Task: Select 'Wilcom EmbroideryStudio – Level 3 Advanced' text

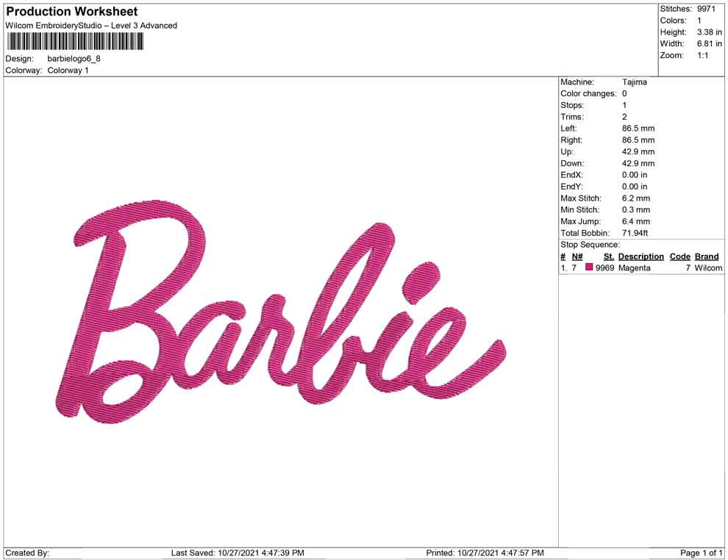Action: pos(91,26)
